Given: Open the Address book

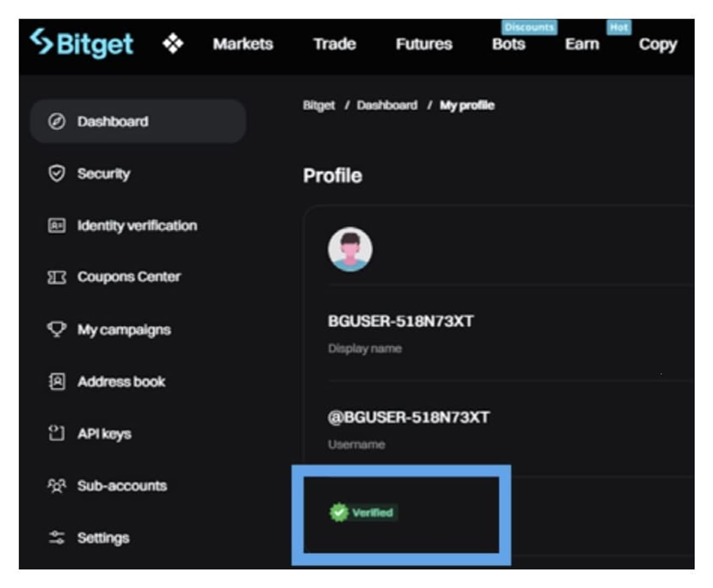Looking at the screenshot, I should 122,382.
